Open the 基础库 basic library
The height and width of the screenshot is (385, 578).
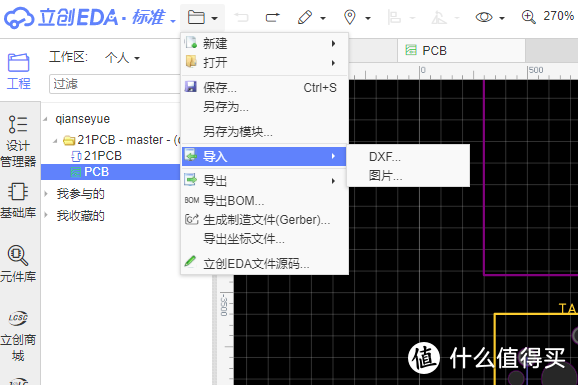point(18,201)
